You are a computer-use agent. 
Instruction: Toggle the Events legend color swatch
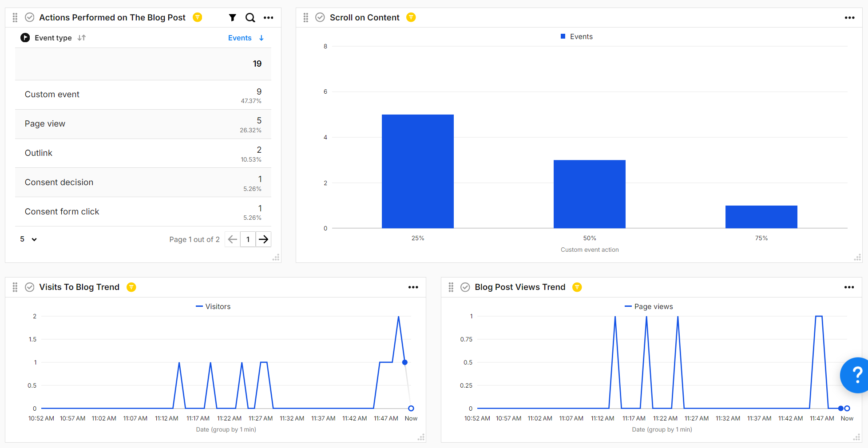tap(563, 36)
